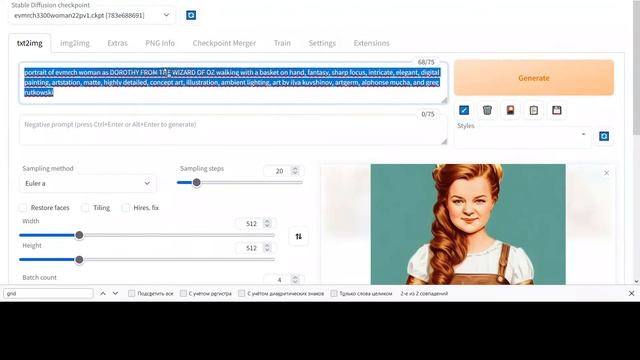Go to next find match arrow
This screenshot has width=640, height=360.
coord(116,293)
